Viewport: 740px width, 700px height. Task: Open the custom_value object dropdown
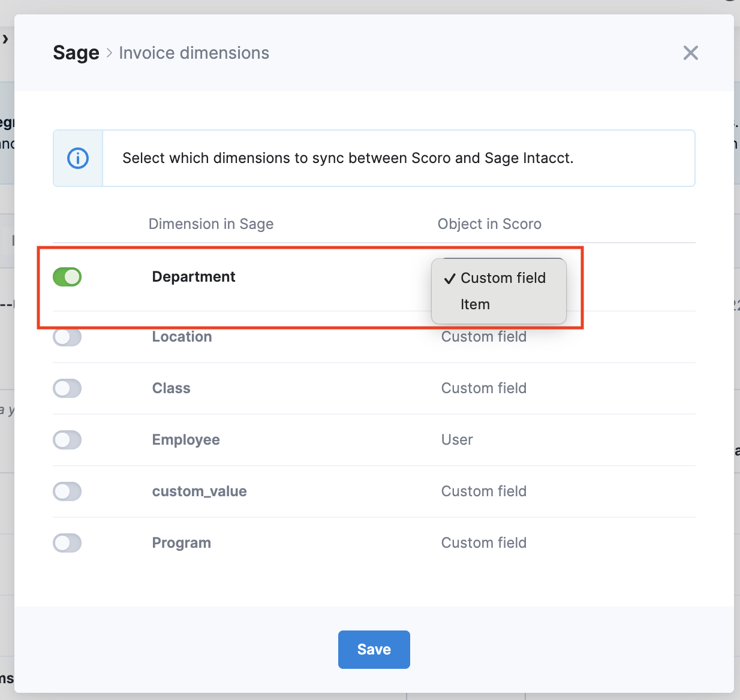pos(484,491)
